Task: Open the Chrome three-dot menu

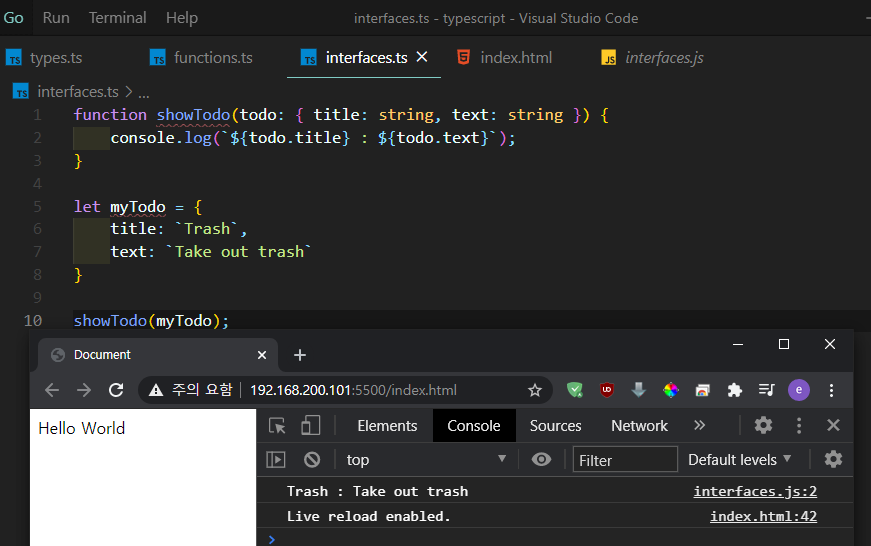Action: 832,390
